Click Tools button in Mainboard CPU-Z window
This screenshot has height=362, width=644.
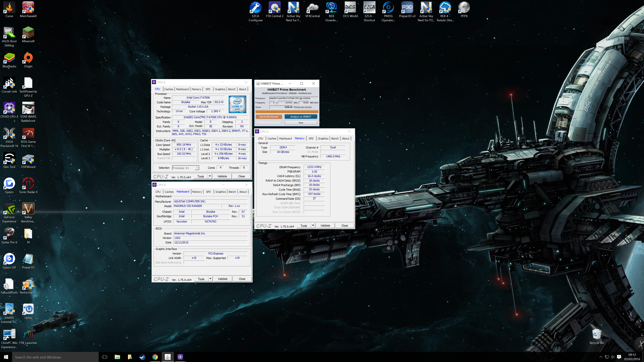201,279
